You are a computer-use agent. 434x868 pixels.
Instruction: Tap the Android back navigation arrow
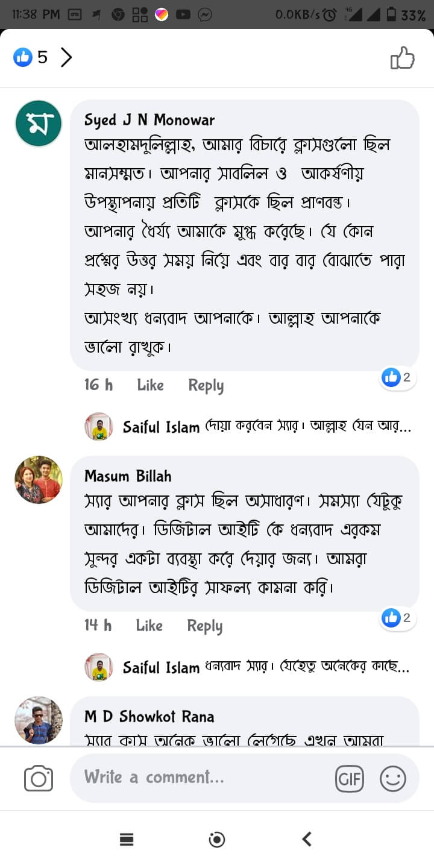coord(307,839)
